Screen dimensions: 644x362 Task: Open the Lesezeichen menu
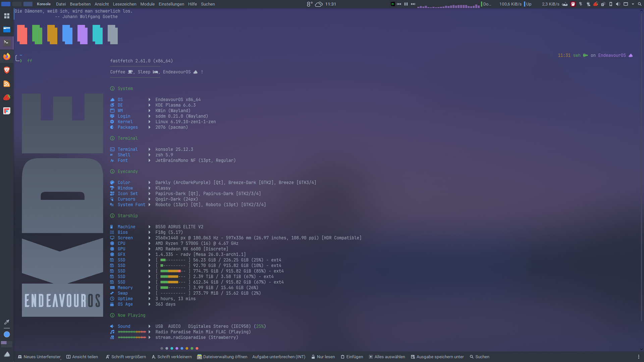click(x=124, y=4)
